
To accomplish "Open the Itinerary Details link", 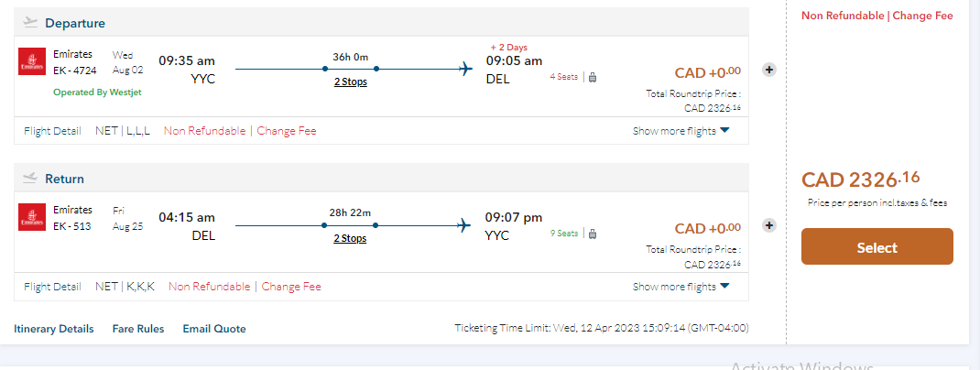I will (54, 329).
